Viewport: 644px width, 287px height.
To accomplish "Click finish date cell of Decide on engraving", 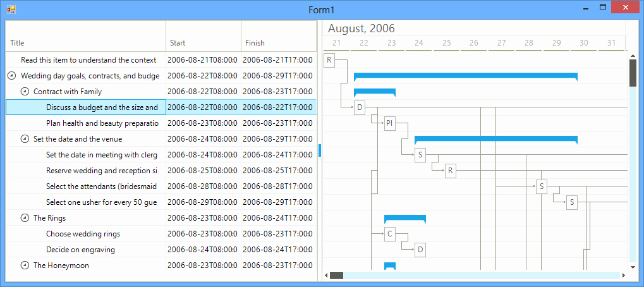I will click(x=279, y=250).
